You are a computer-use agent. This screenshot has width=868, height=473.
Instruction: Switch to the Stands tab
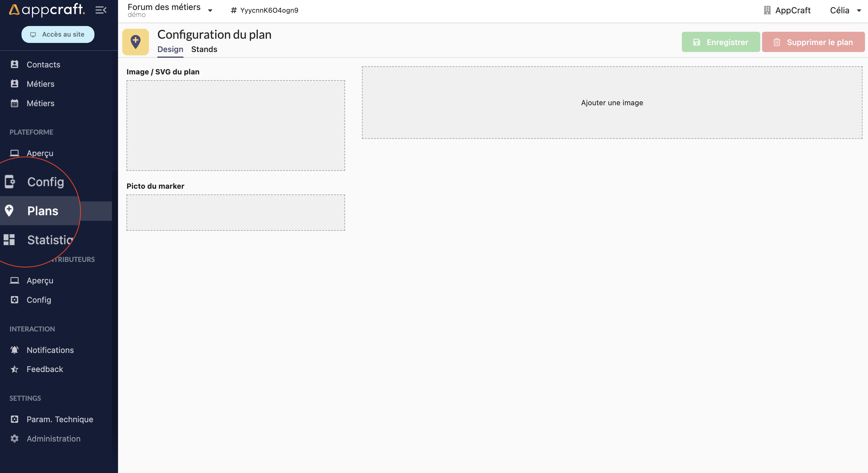[x=204, y=49]
